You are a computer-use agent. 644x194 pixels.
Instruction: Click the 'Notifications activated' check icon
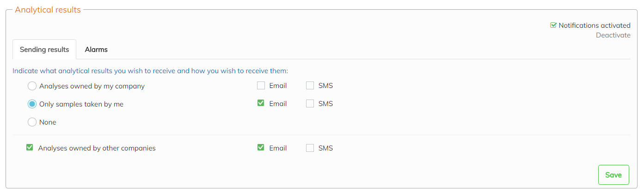[x=553, y=25]
